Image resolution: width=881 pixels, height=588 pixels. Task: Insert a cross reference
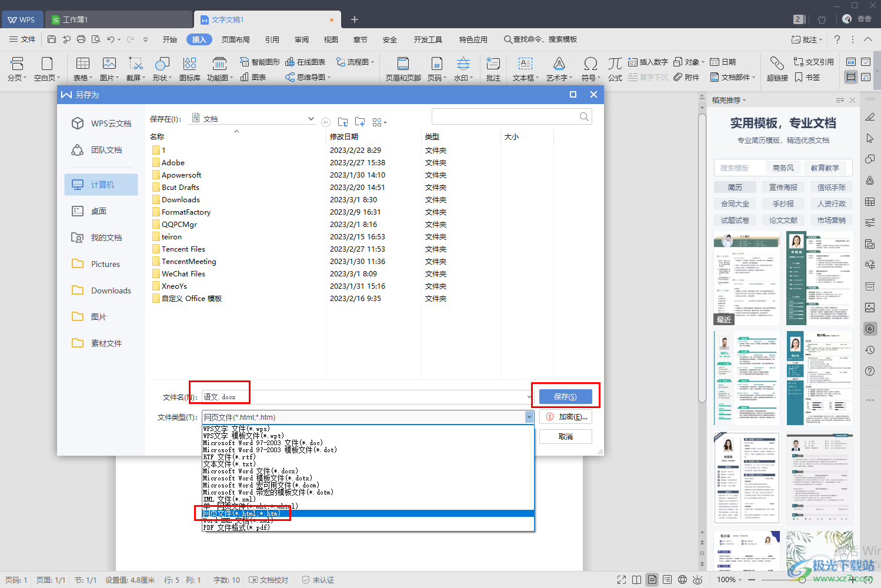coord(813,62)
